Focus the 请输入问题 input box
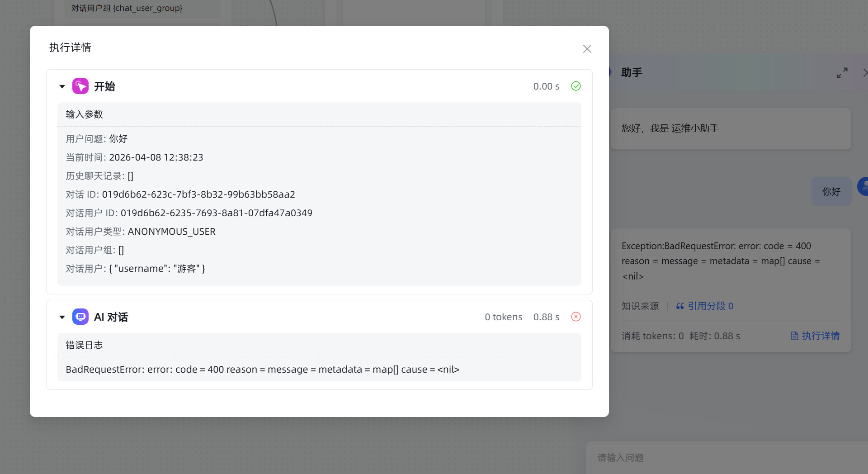868x474 pixels. tap(723, 458)
